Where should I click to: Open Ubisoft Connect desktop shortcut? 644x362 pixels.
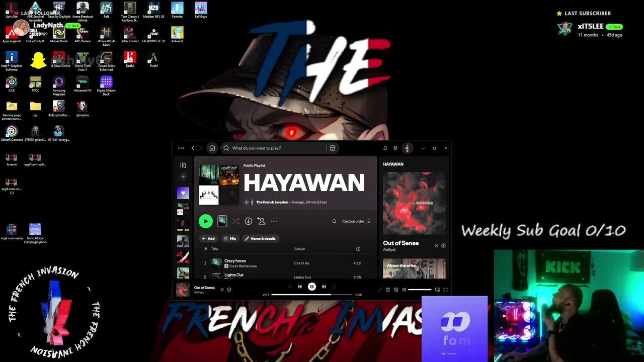[x=12, y=134]
